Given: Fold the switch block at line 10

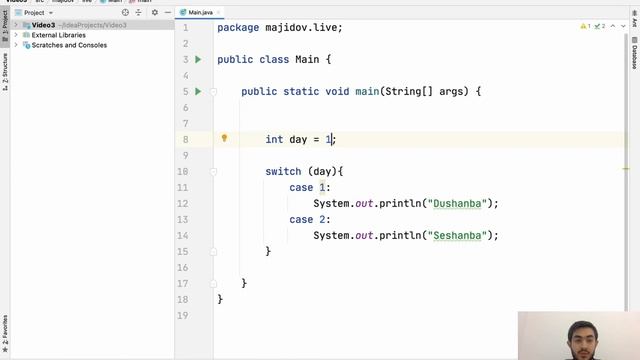Looking at the screenshot, I should tap(213, 172).
